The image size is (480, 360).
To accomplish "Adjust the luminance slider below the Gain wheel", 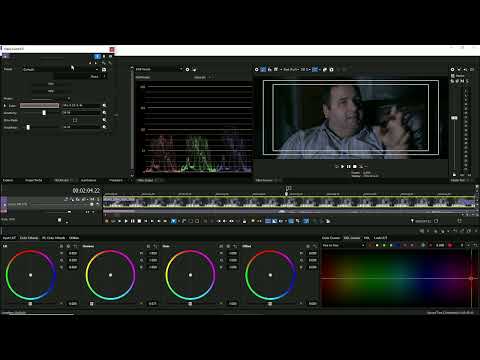I will point(190,304).
